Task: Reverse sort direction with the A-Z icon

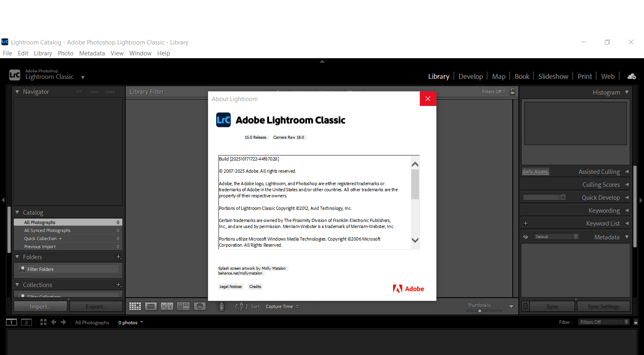Action: coord(241,306)
